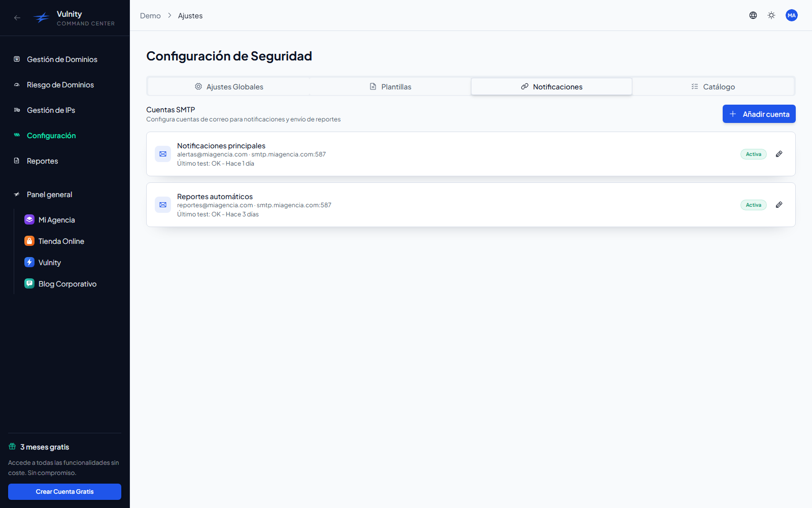Viewport: 812px width, 508px height.
Task: Click the Configuración de Seguridad heading
Action: tap(229, 56)
